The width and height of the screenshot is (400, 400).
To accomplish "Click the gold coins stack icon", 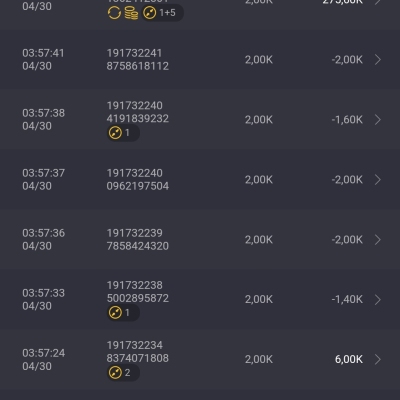I will tap(131, 13).
